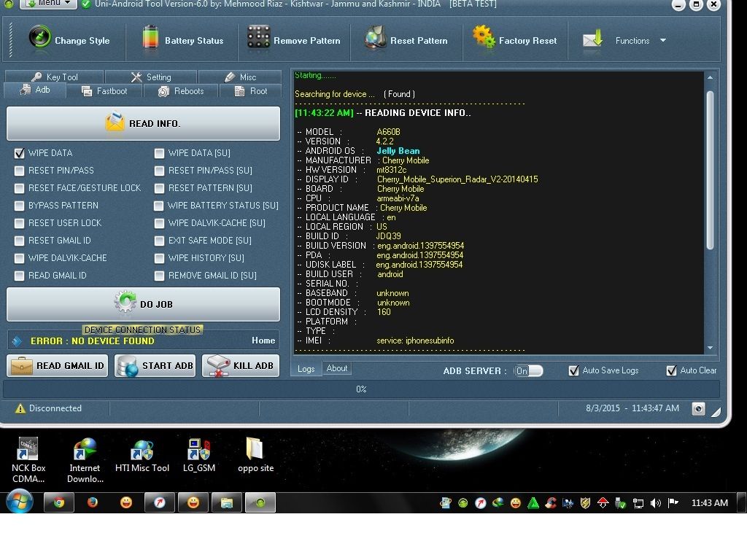
Task: Open File Explorer from the taskbar
Action: point(226,502)
